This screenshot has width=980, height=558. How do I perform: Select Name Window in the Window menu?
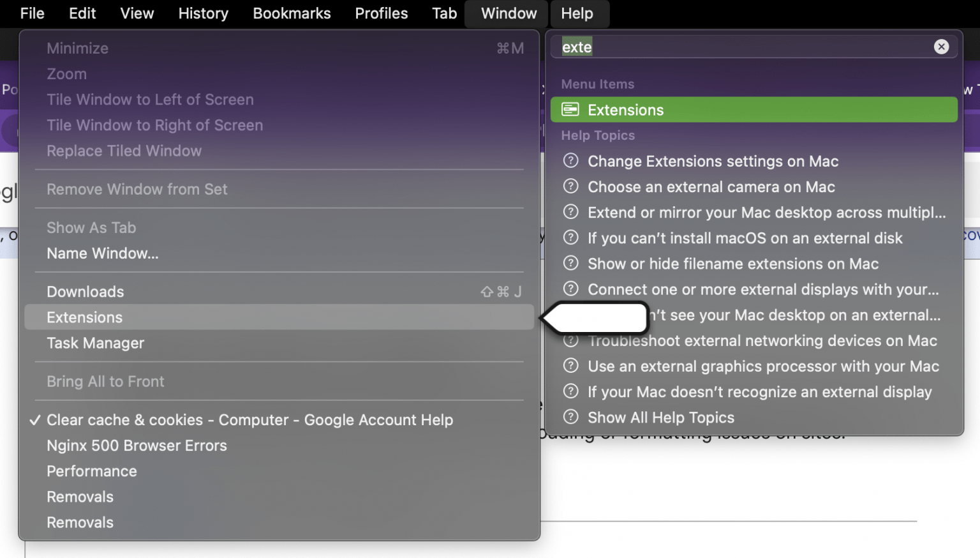(x=102, y=253)
